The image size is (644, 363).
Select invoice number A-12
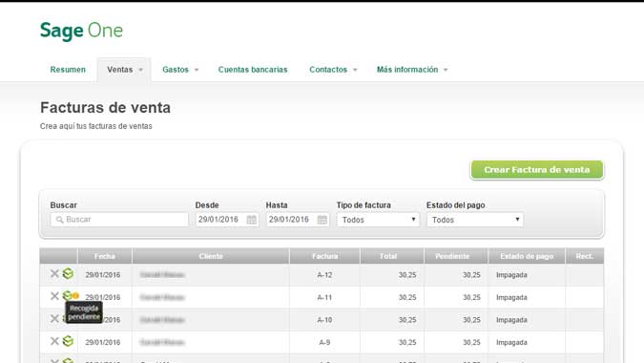324,274
